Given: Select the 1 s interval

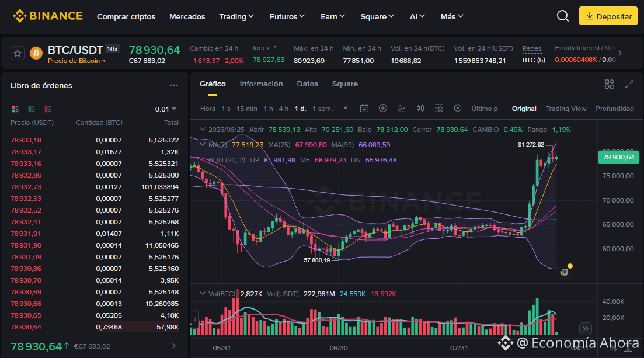Looking at the screenshot, I should pos(226,109).
